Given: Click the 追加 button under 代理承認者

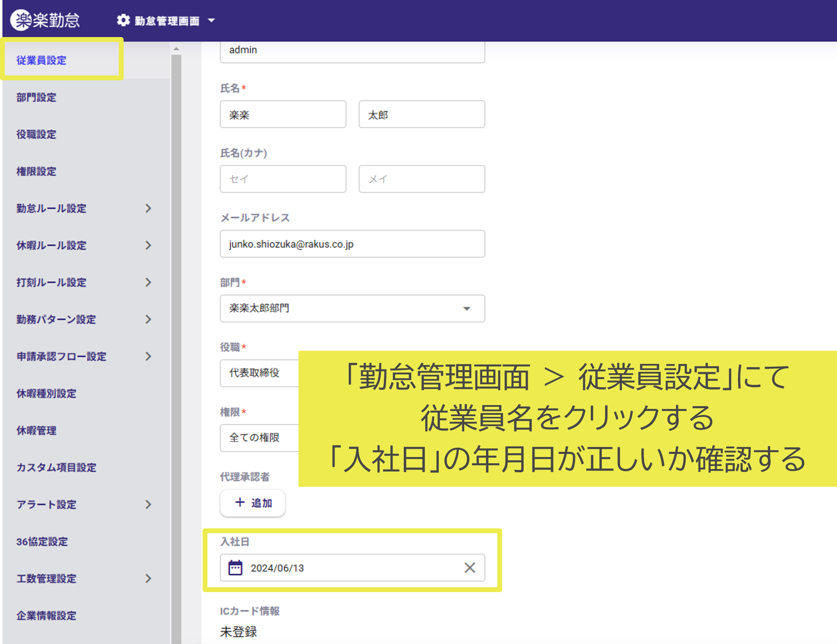Looking at the screenshot, I should (252, 503).
